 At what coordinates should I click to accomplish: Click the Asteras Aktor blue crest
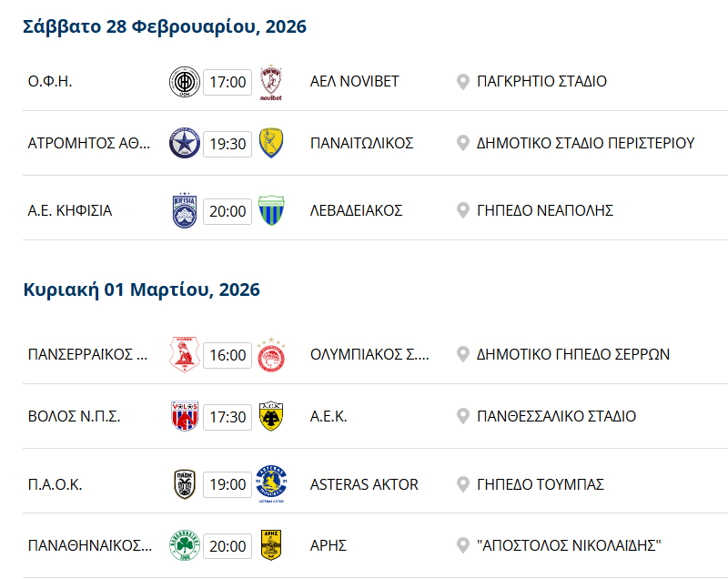[x=270, y=484]
